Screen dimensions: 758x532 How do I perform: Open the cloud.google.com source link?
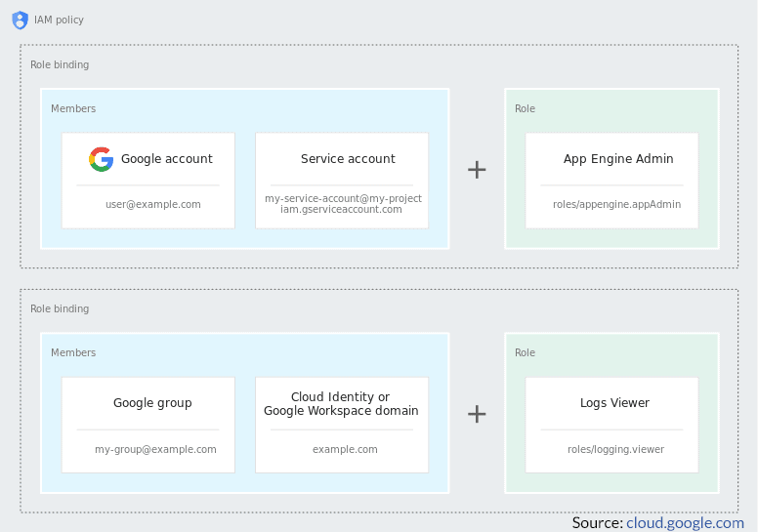point(685,522)
